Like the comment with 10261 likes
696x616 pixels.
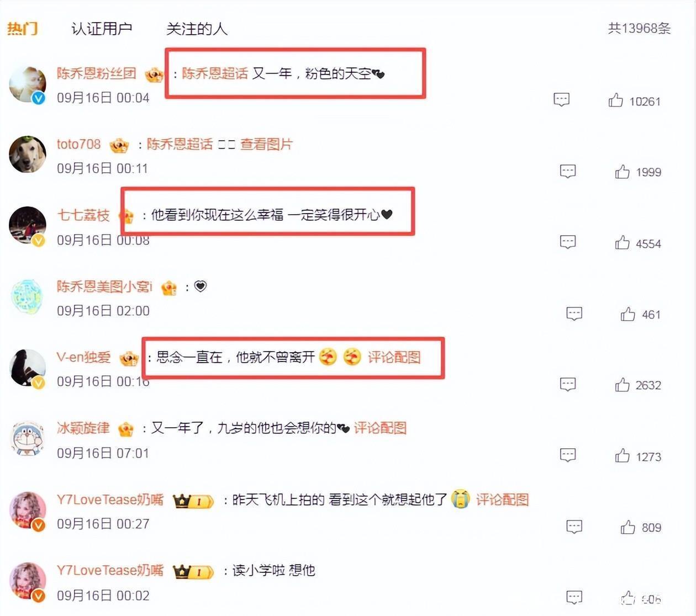pos(616,100)
